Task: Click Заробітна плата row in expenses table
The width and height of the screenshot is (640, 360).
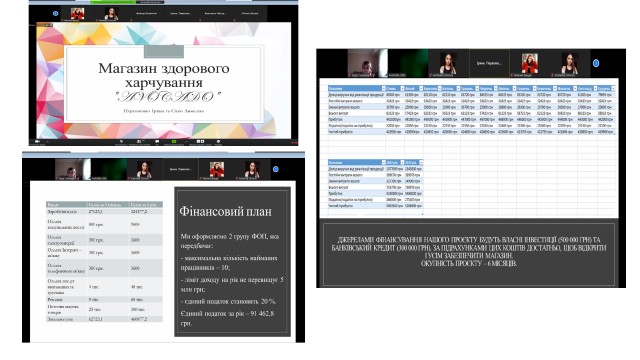Action: pyautogui.click(x=104, y=212)
